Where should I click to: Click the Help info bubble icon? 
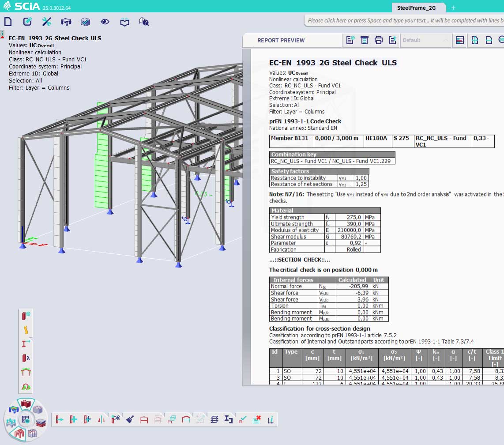click(x=144, y=22)
